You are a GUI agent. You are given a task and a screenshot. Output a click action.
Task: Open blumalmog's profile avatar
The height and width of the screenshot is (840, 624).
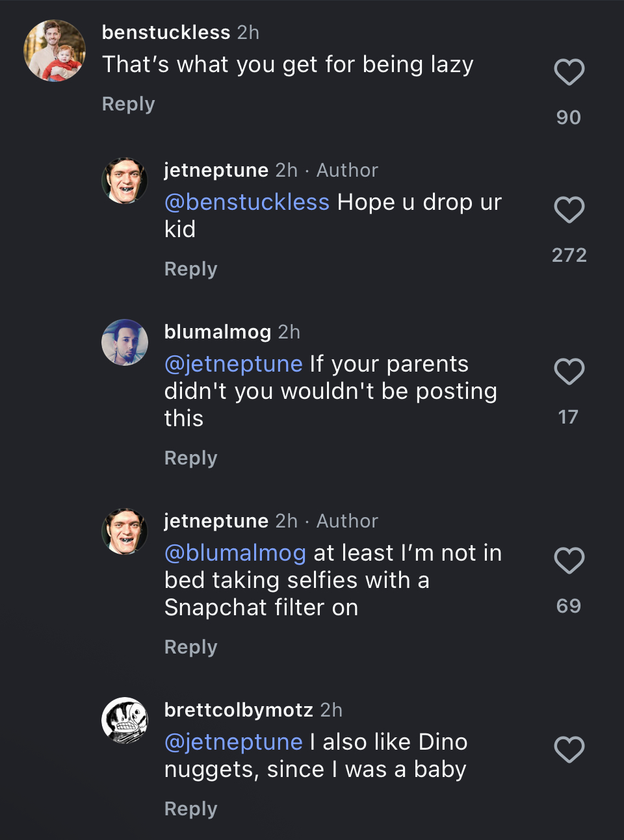click(x=125, y=342)
